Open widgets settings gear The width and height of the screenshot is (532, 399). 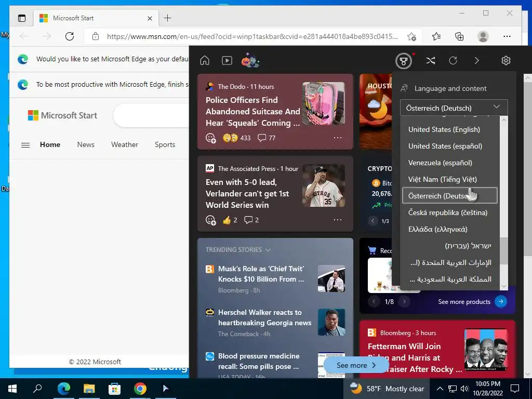(506, 60)
